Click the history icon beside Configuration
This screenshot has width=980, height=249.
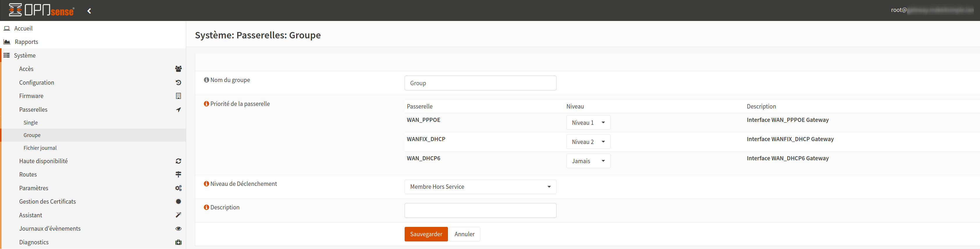178,83
